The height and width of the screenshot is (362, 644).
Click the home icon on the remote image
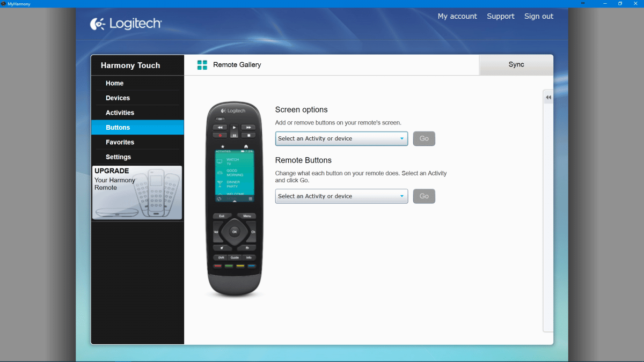[x=246, y=146]
